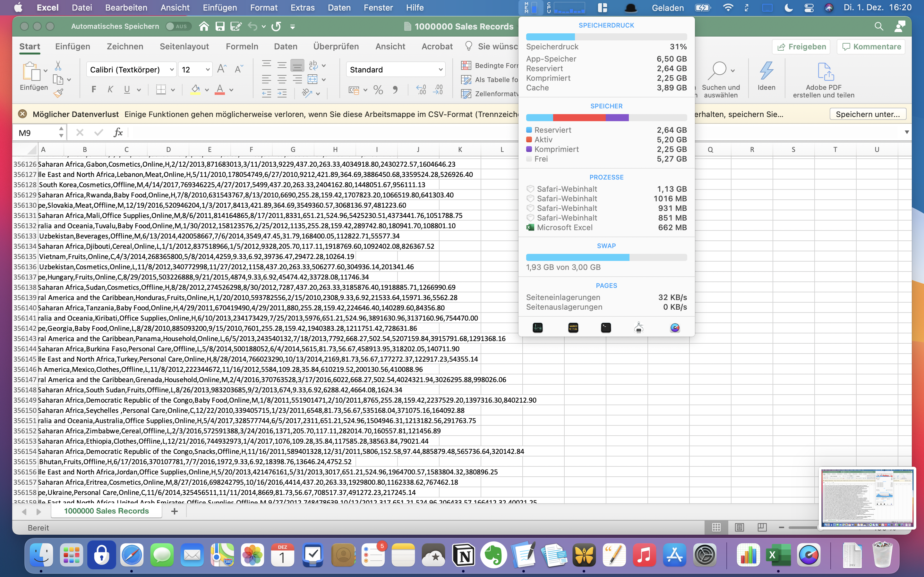Click the Freigeben share button
This screenshot has width=924, height=577.
pyautogui.click(x=801, y=46)
